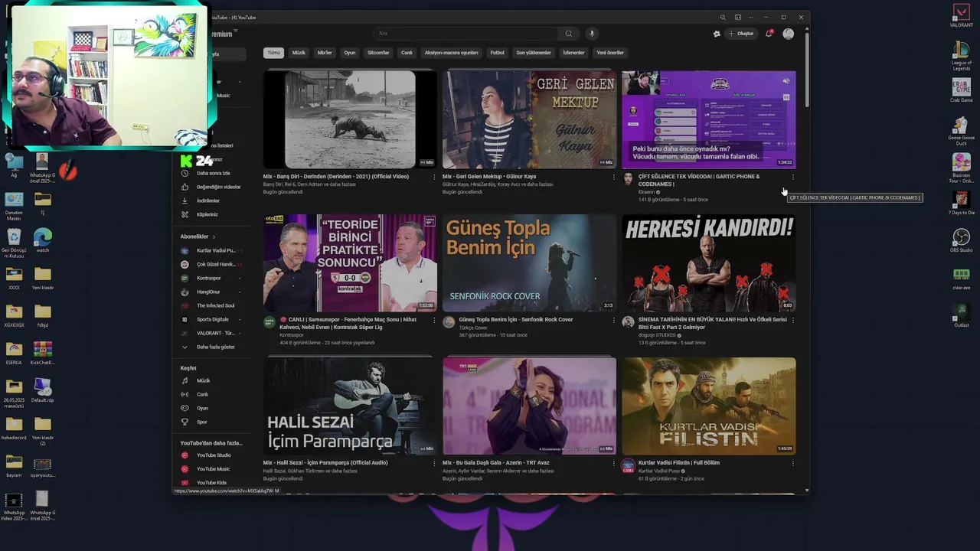Click the Kurtlar Vadisi Filistin title
Screen dimensions: 980x551
[679, 463]
